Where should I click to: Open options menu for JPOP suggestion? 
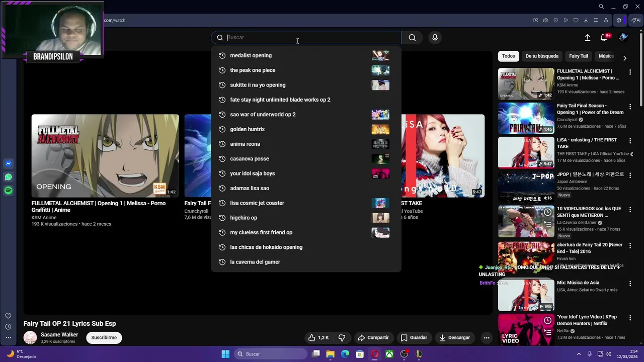630,175
